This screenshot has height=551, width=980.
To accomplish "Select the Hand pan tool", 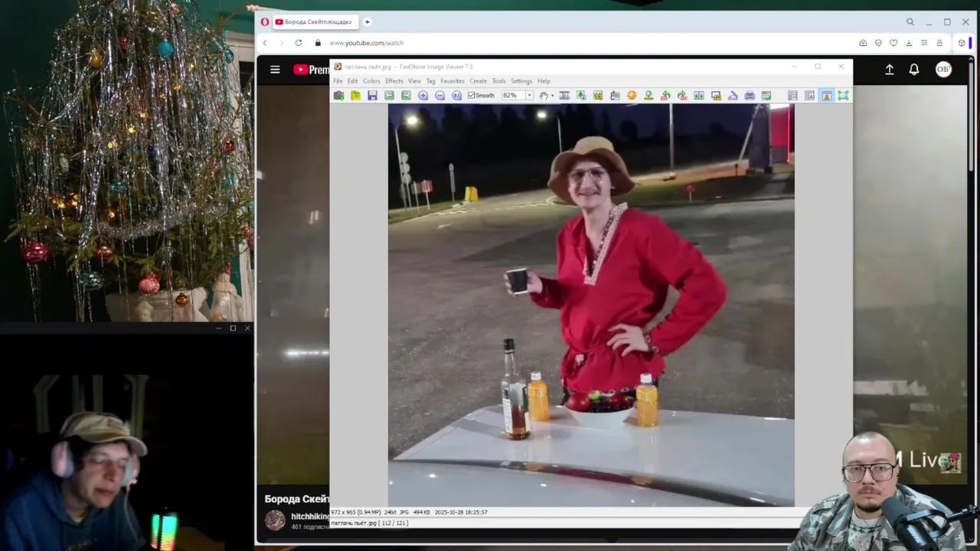I will [x=543, y=96].
